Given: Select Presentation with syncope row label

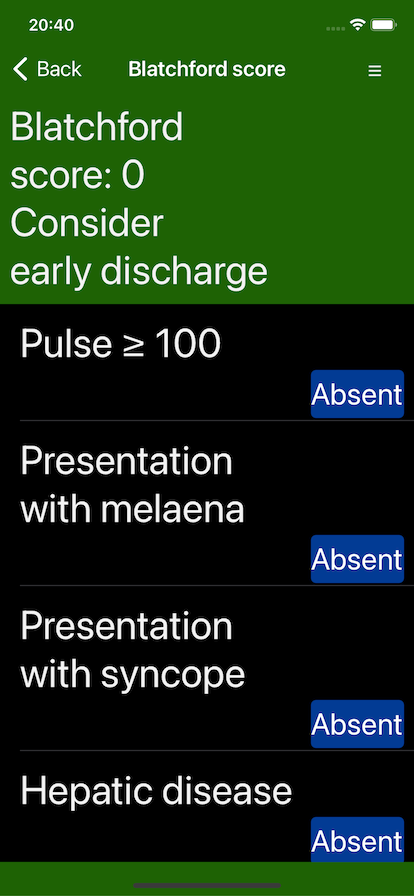Looking at the screenshot, I should (133, 650).
